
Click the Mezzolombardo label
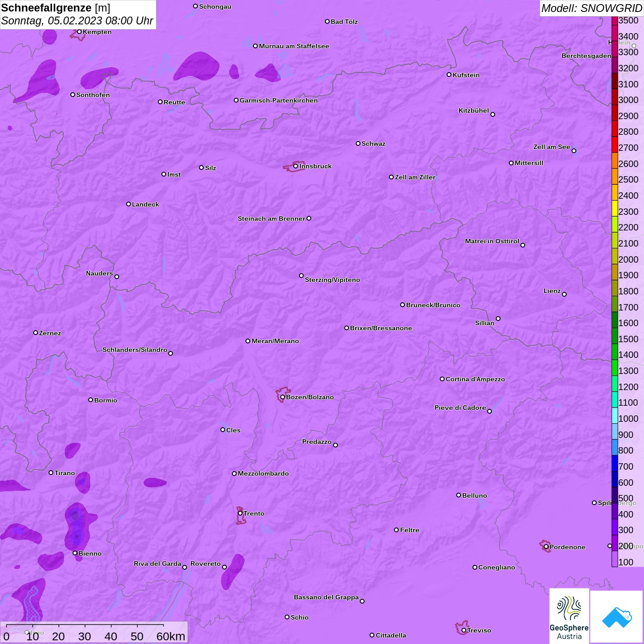pos(263,473)
